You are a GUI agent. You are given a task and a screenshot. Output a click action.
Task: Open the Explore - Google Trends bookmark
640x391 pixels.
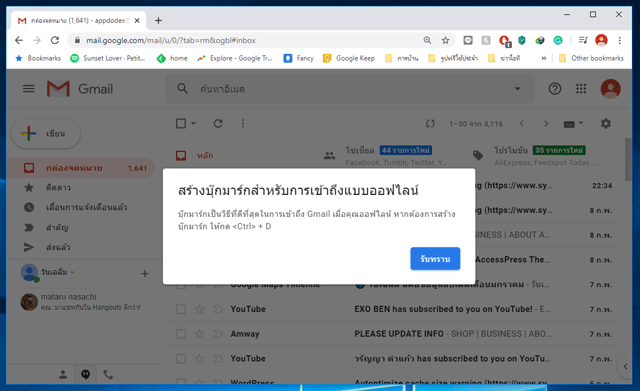235,58
